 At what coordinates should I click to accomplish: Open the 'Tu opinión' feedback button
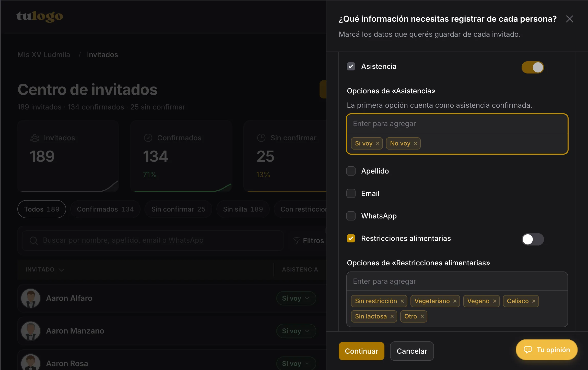547,350
